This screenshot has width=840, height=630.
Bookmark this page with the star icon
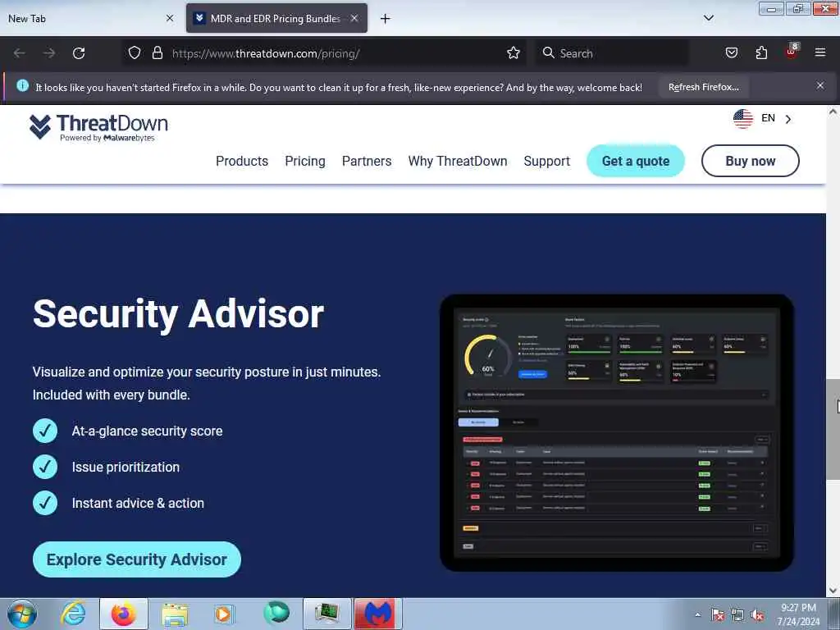pos(514,52)
